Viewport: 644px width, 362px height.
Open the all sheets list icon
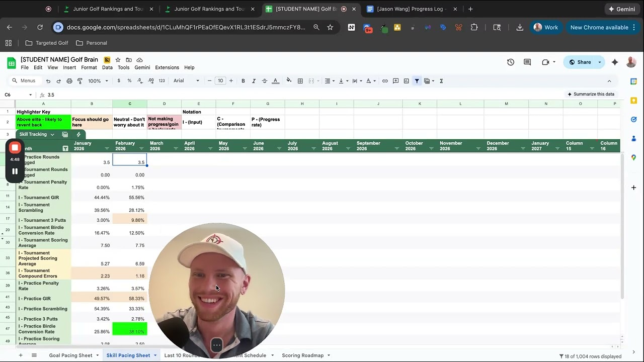[34, 355]
